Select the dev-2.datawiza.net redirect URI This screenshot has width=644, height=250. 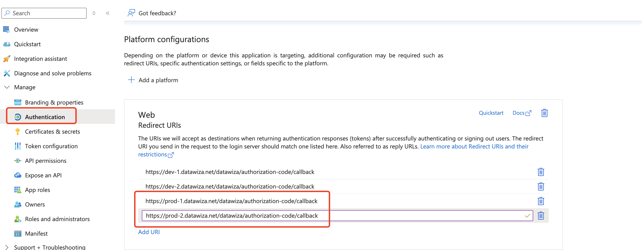click(x=230, y=187)
